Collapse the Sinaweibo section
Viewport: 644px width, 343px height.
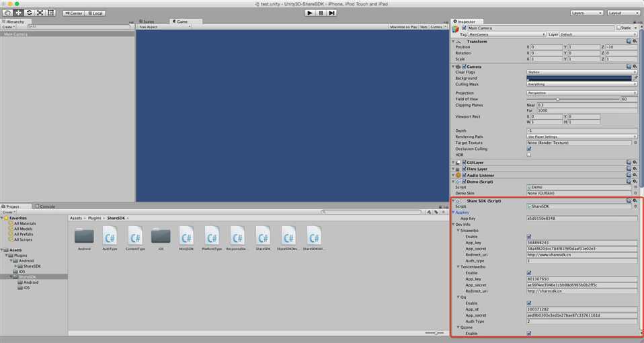[x=458, y=231]
